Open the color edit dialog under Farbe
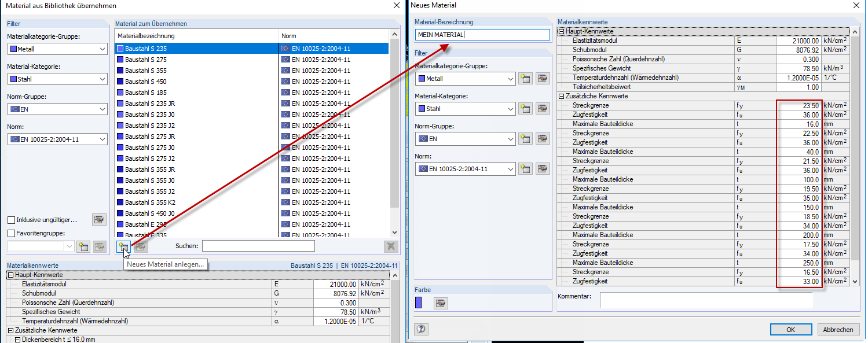This screenshot has width=868, height=343. pyautogui.click(x=441, y=303)
